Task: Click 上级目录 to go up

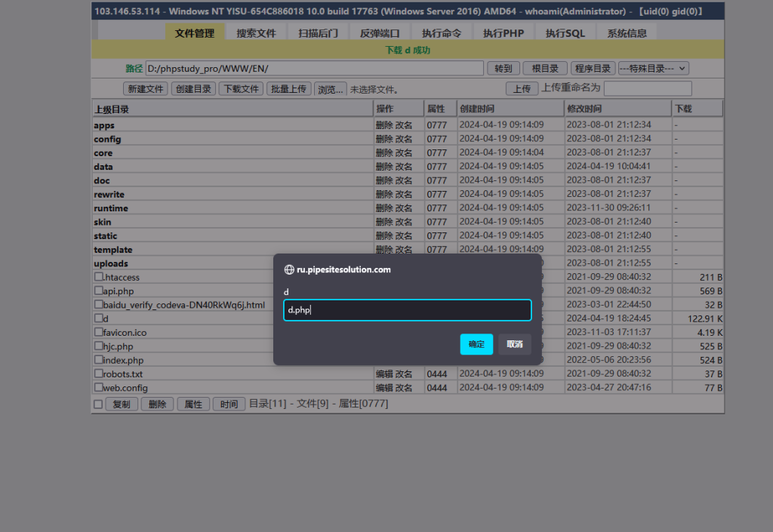Action: [112, 109]
